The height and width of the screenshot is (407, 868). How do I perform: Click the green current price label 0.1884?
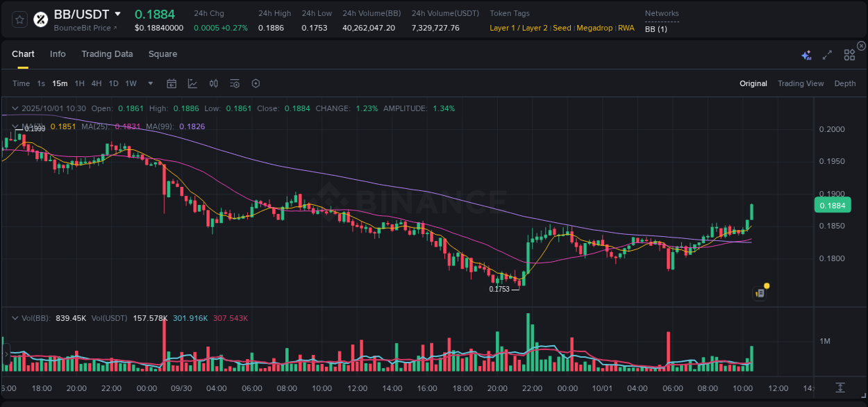pyautogui.click(x=833, y=205)
